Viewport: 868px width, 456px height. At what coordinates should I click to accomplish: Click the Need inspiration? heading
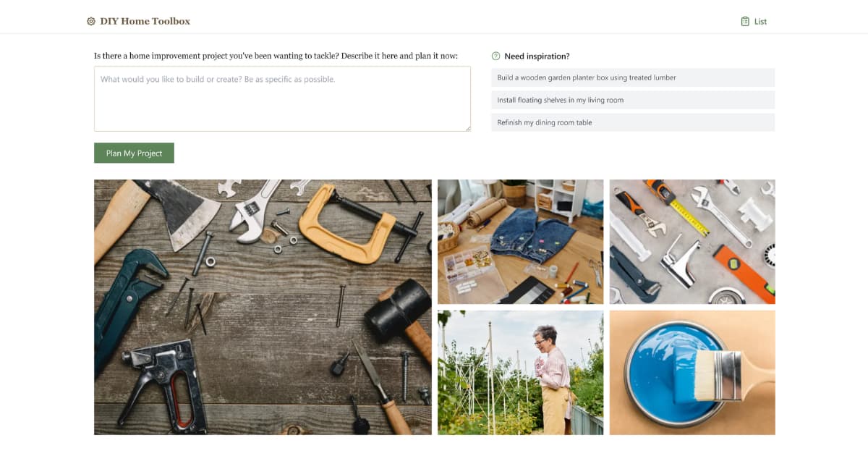537,56
